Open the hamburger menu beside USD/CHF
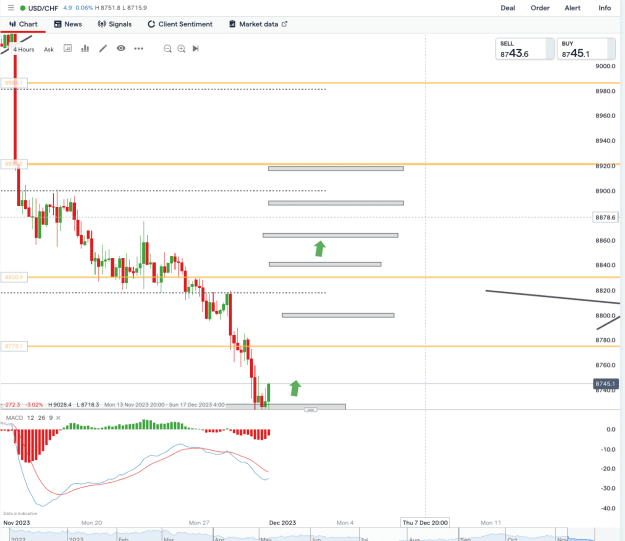Viewport: 625px width, 541px height. [x=11, y=8]
